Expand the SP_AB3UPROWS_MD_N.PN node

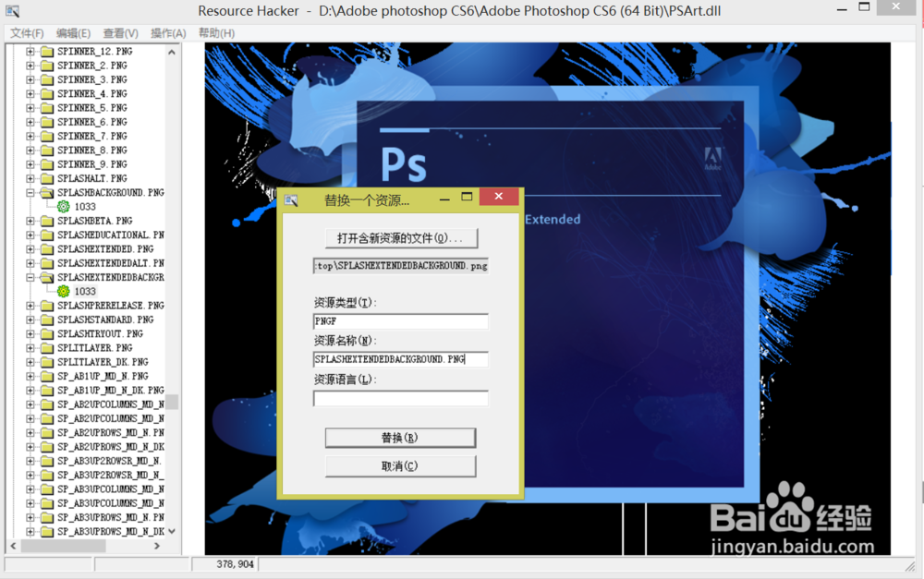click(30, 518)
